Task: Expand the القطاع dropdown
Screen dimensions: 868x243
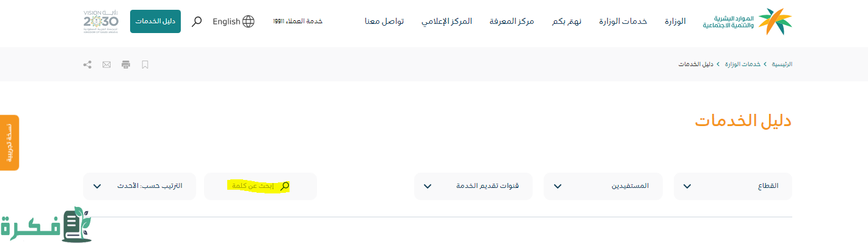Action: [x=733, y=186]
